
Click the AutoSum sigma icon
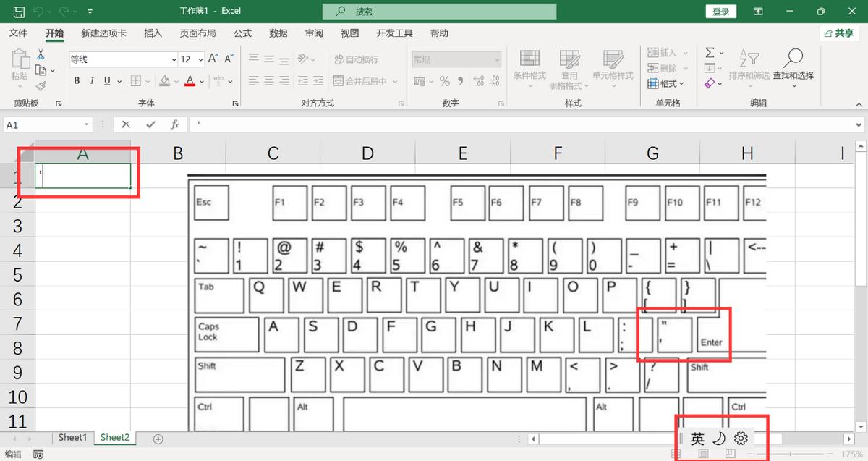tap(710, 53)
